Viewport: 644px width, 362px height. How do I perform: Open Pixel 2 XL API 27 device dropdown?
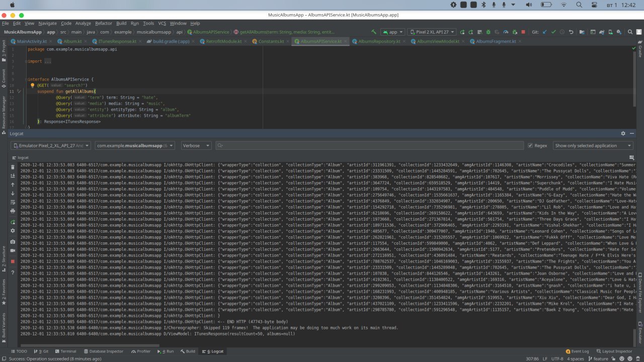pos(432,32)
